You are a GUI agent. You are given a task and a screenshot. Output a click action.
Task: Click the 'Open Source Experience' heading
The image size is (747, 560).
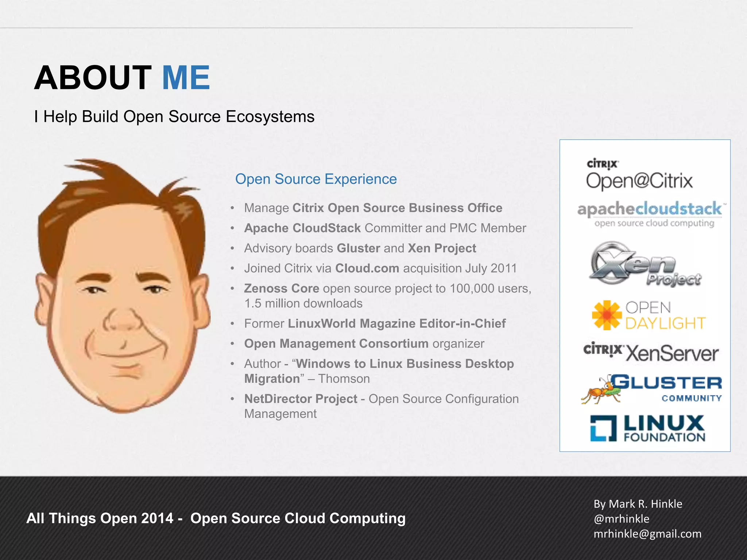pos(316,179)
